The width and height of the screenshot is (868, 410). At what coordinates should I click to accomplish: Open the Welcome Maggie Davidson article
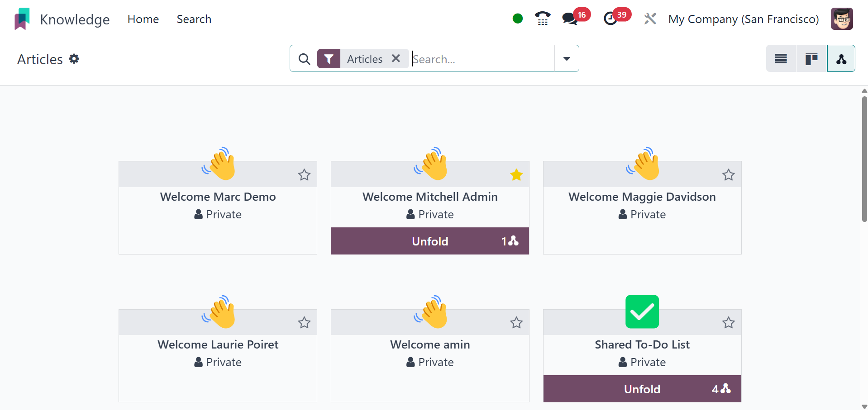pyautogui.click(x=642, y=197)
